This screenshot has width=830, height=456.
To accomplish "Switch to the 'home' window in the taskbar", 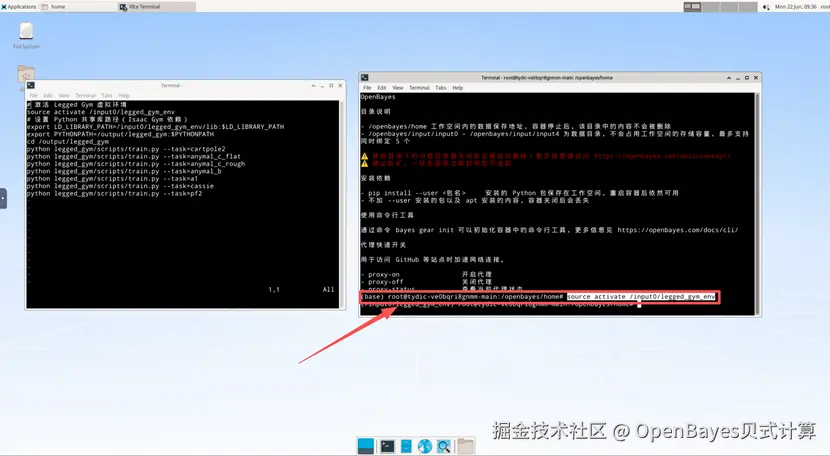I will 78,6.
